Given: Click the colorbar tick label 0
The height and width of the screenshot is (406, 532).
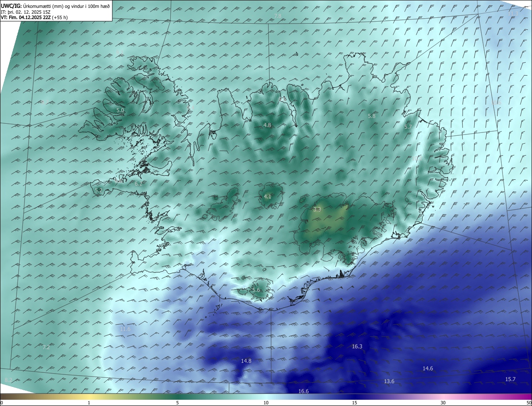Looking at the screenshot, I should tap(1, 403).
